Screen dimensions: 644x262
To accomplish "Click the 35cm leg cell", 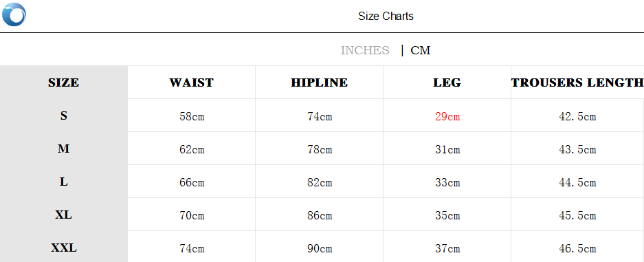I will (447, 216).
